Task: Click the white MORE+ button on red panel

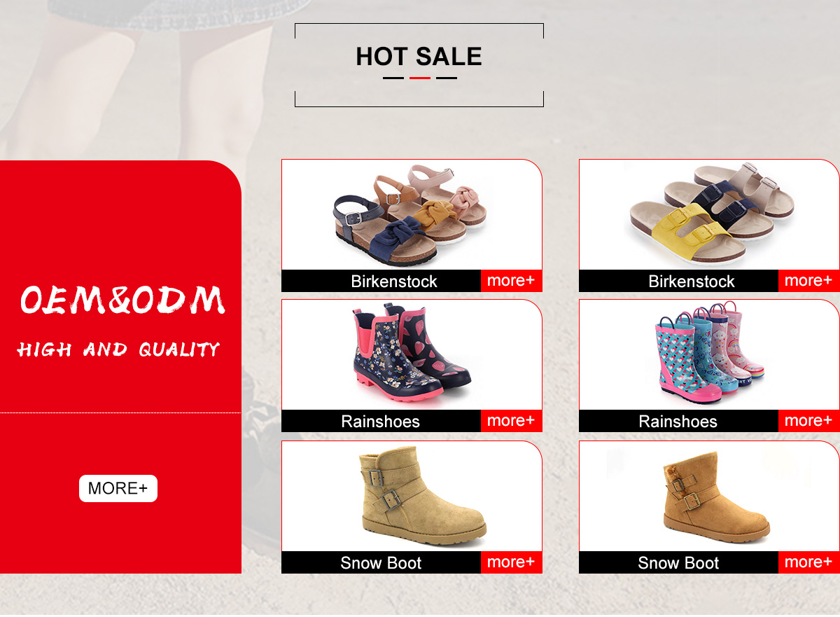Action: (118, 488)
